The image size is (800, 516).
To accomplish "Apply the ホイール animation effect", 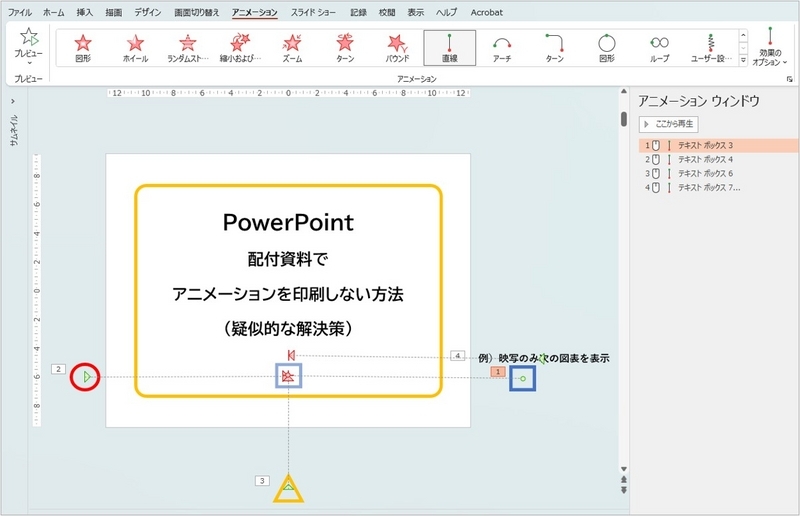I will (x=135, y=48).
